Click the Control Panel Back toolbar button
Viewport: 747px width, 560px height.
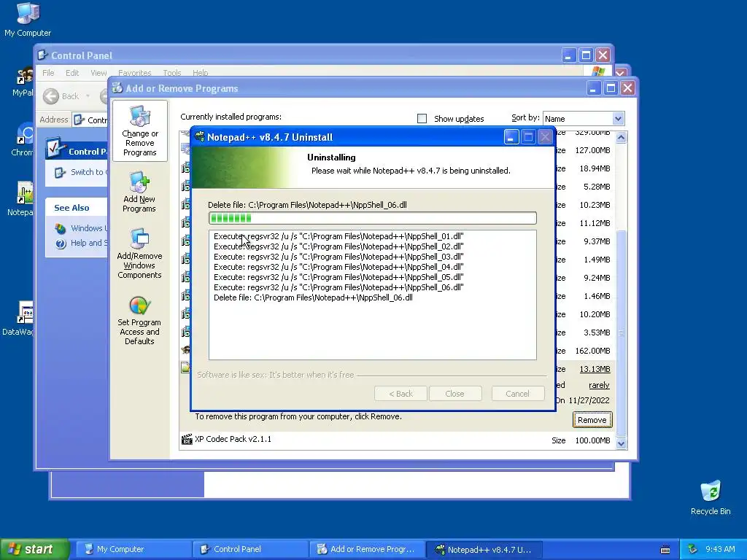[x=61, y=96]
